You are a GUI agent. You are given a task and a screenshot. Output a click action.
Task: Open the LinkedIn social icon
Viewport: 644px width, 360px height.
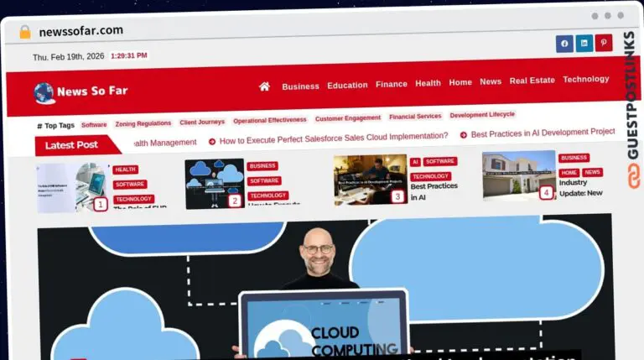click(x=584, y=43)
